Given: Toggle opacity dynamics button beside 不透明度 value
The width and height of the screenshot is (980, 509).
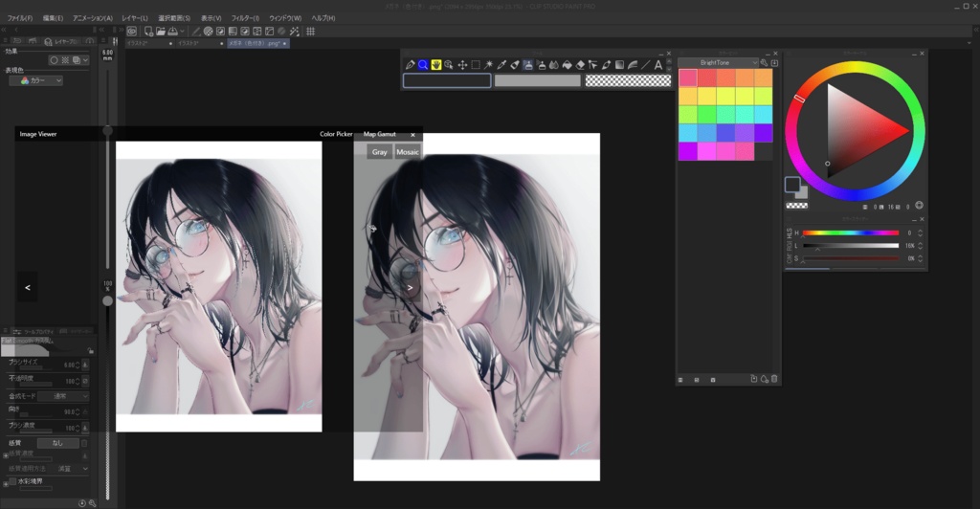Looking at the screenshot, I should click(x=85, y=381).
